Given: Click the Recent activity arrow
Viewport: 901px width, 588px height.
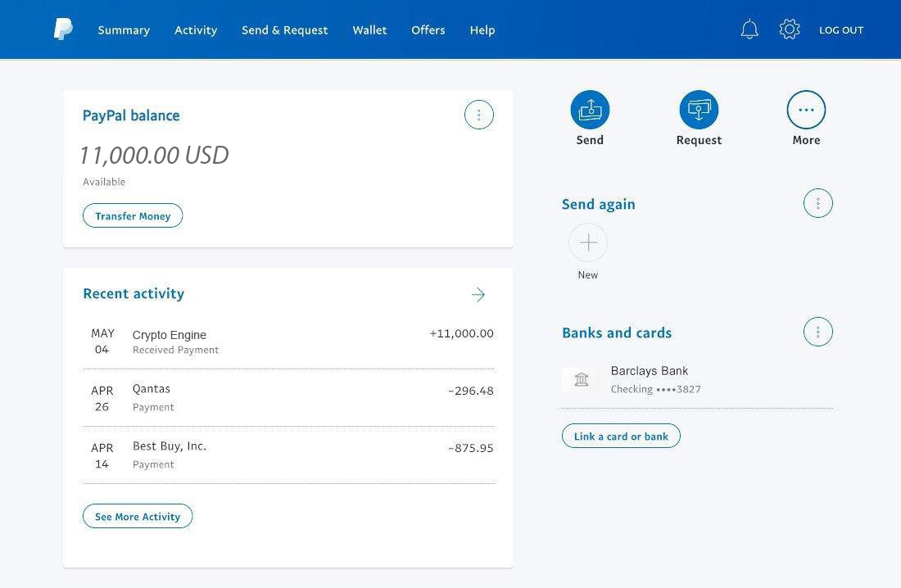Looking at the screenshot, I should pyautogui.click(x=478, y=295).
